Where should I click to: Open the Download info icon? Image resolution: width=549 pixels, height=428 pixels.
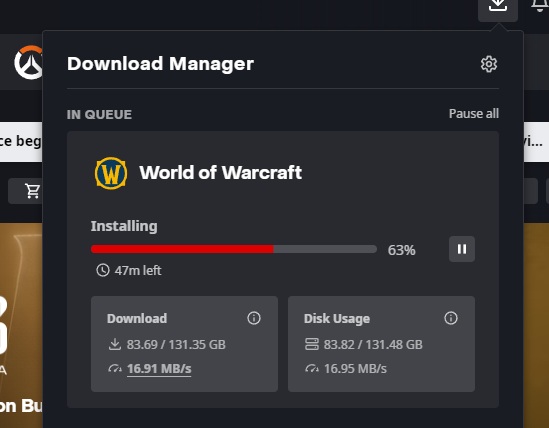(254, 318)
